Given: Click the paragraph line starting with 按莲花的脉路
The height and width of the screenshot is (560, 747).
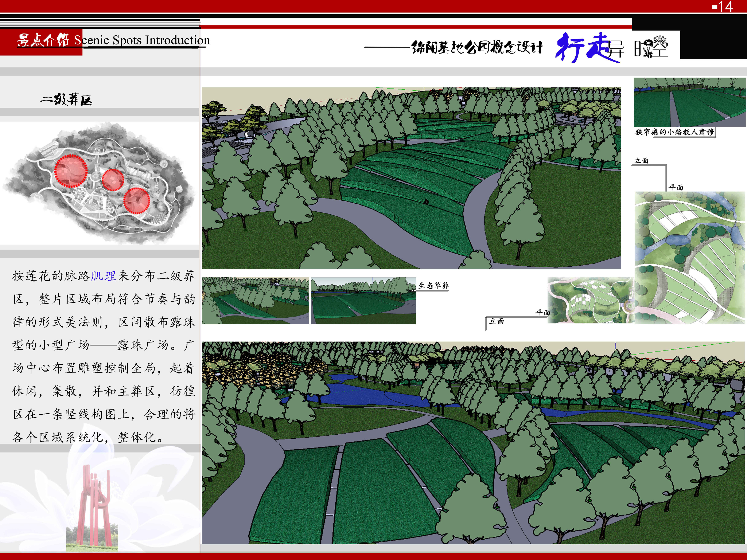Looking at the screenshot, I should (x=104, y=276).
